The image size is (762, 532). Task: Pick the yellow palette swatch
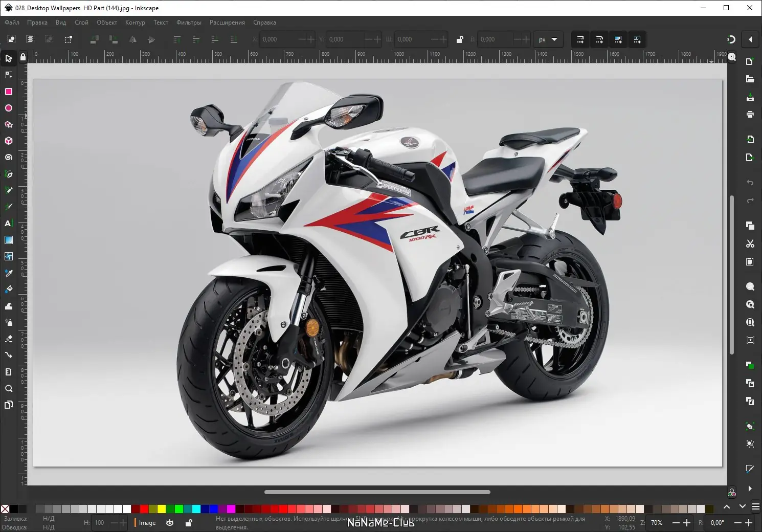(x=162, y=508)
